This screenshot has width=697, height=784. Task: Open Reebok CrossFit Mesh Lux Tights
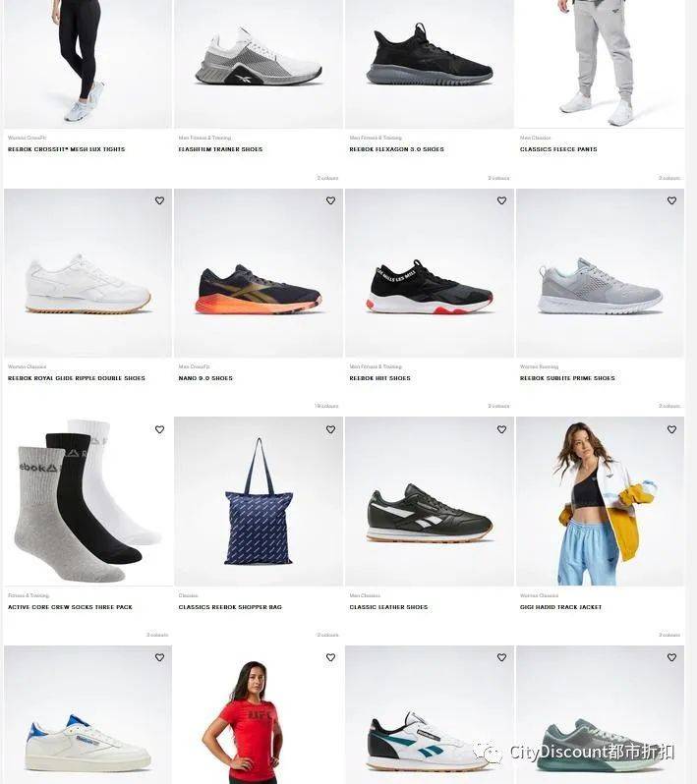pyautogui.click(x=66, y=149)
